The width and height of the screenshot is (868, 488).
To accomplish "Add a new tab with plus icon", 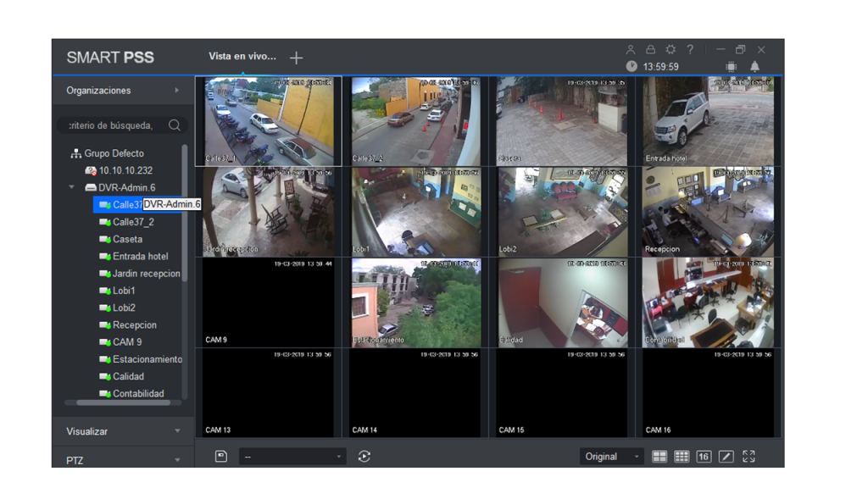I will click(x=296, y=58).
